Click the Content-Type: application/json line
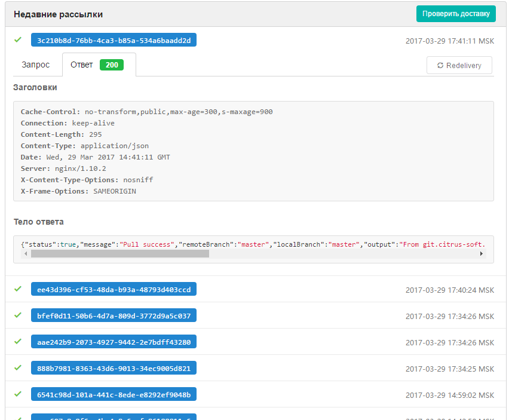This screenshot has height=420, width=512. click(85, 146)
